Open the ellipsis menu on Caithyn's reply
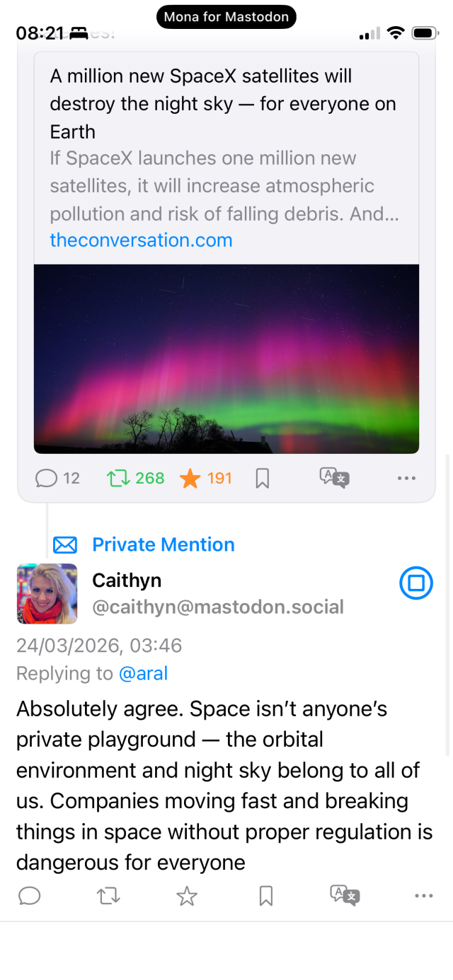 (x=423, y=896)
